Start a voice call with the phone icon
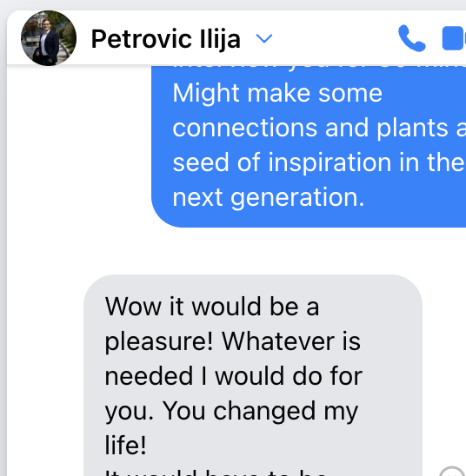 411,38
